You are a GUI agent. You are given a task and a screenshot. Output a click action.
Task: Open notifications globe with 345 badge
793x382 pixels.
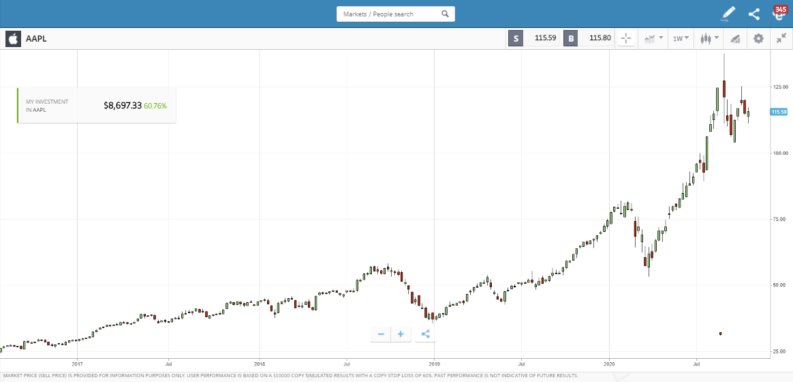(x=779, y=14)
